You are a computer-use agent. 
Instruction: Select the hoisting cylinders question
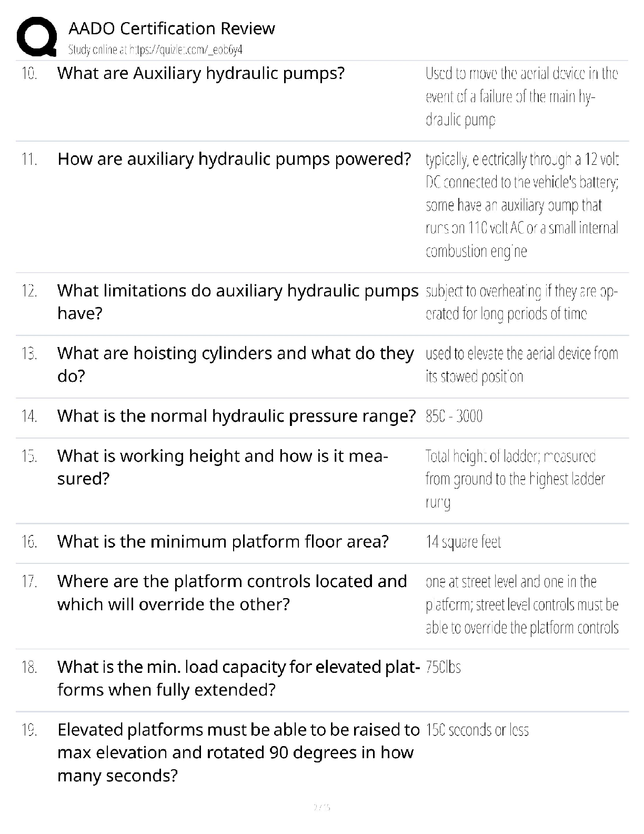[236, 364]
